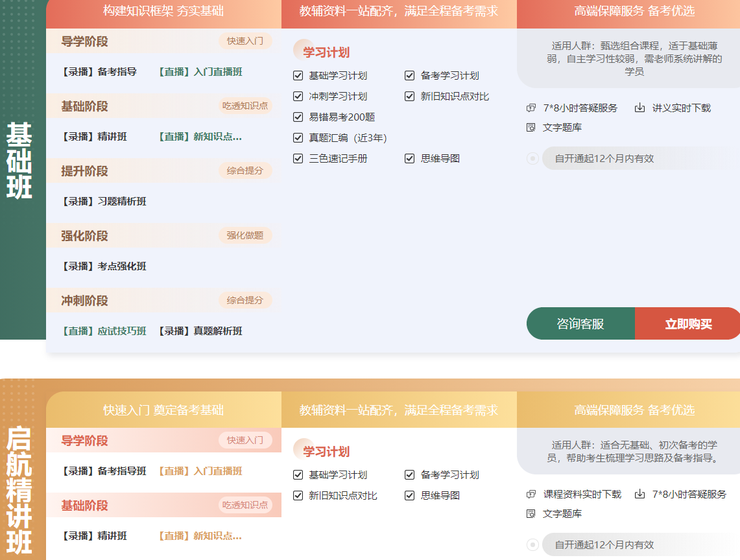Toggle 基础学习计划 checkbox in 启航精讲班

click(298, 474)
